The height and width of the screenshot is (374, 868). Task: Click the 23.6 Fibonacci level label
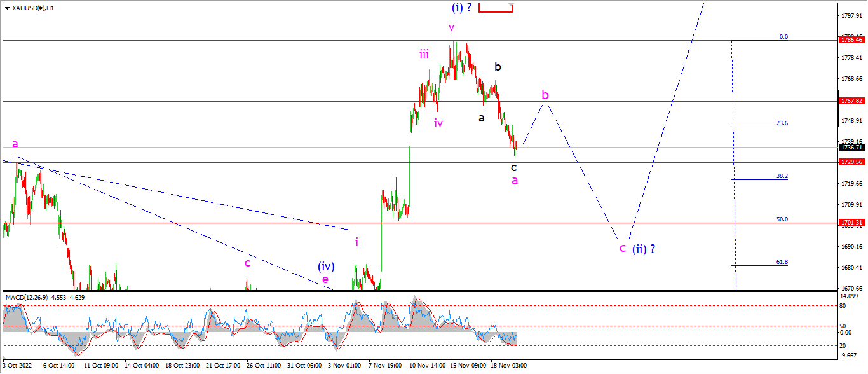[782, 123]
